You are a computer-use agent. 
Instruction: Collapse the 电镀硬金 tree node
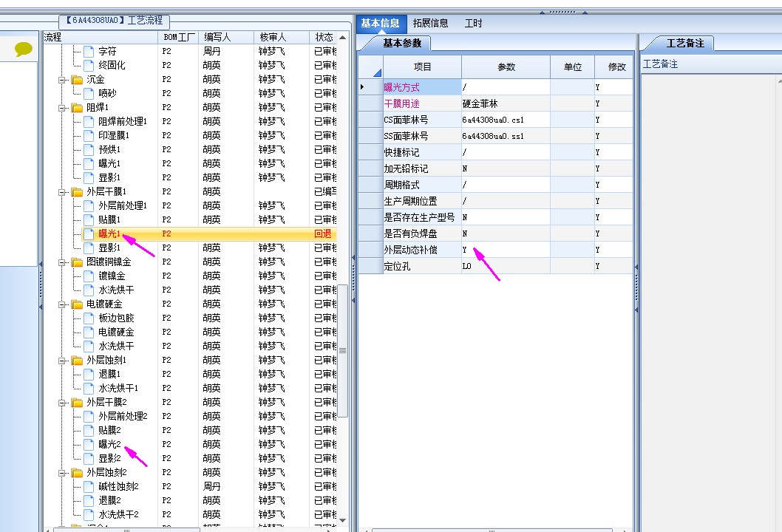tap(62, 304)
